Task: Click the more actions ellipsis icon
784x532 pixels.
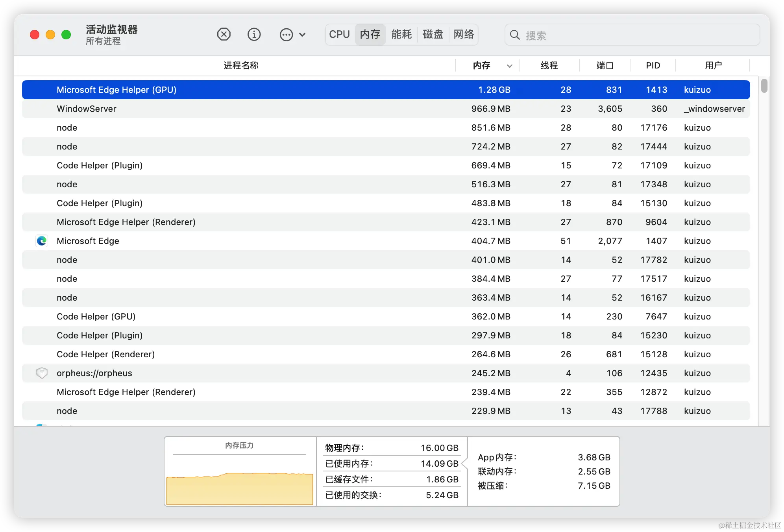Action: [286, 35]
